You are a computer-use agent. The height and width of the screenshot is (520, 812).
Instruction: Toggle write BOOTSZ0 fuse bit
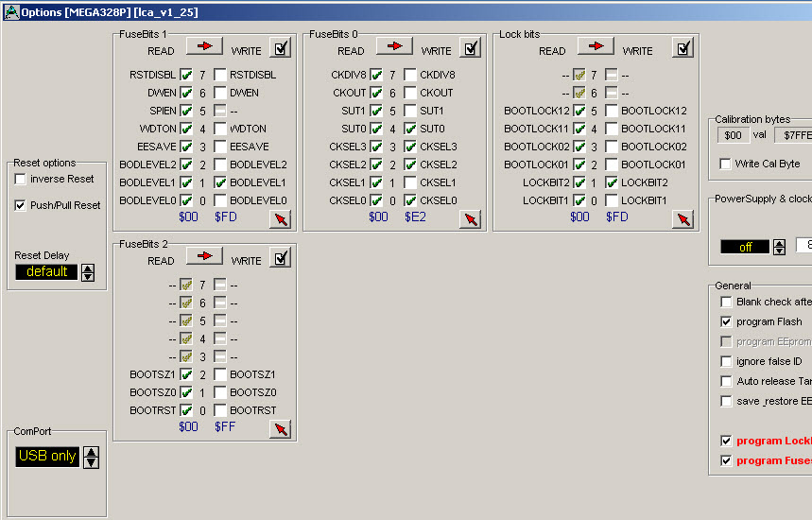(x=220, y=392)
